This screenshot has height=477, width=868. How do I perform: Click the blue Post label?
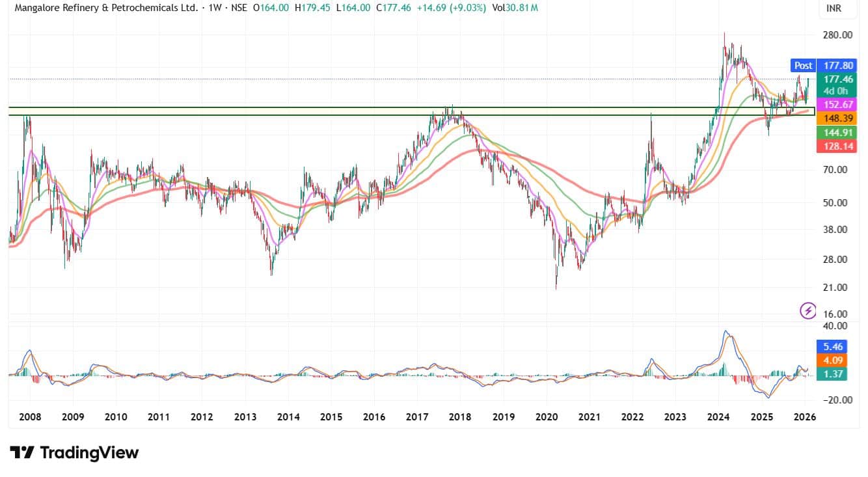(803, 65)
